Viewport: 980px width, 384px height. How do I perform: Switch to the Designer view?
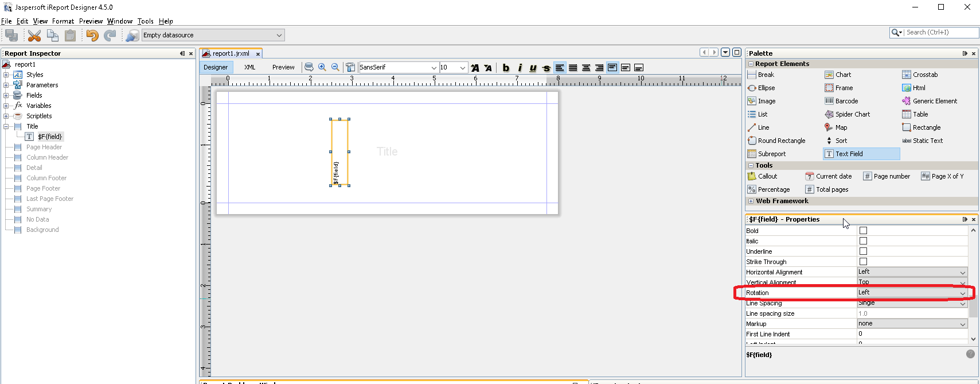216,67
